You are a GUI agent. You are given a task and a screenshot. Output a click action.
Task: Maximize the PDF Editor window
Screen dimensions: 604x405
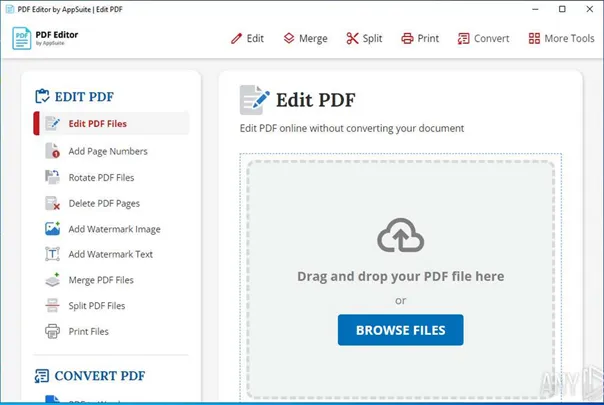pos(562,9)
